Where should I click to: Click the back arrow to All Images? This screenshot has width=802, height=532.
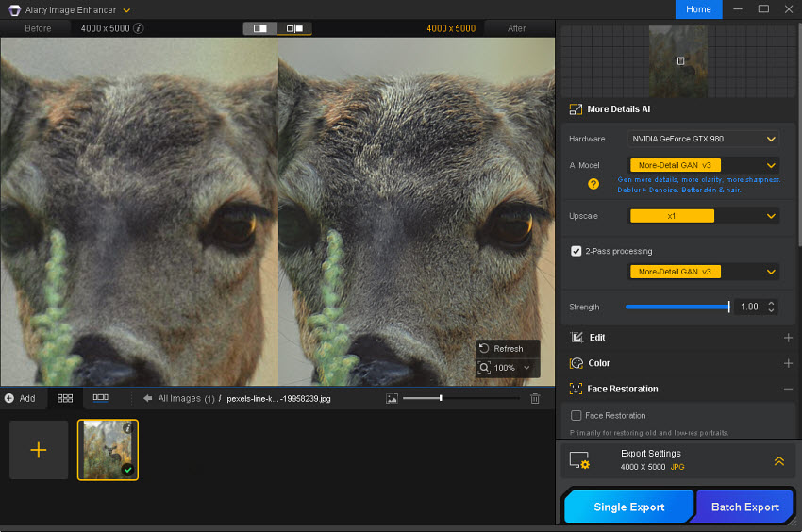point(148,398)
